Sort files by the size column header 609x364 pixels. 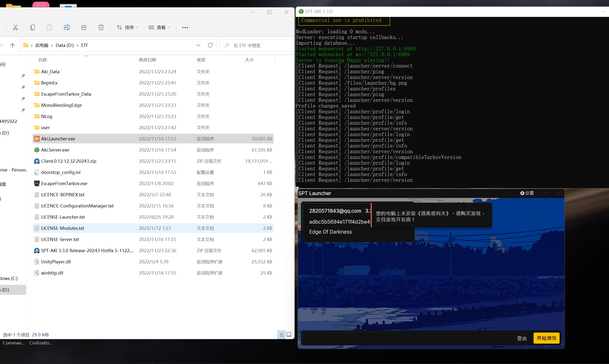point(249,60)
